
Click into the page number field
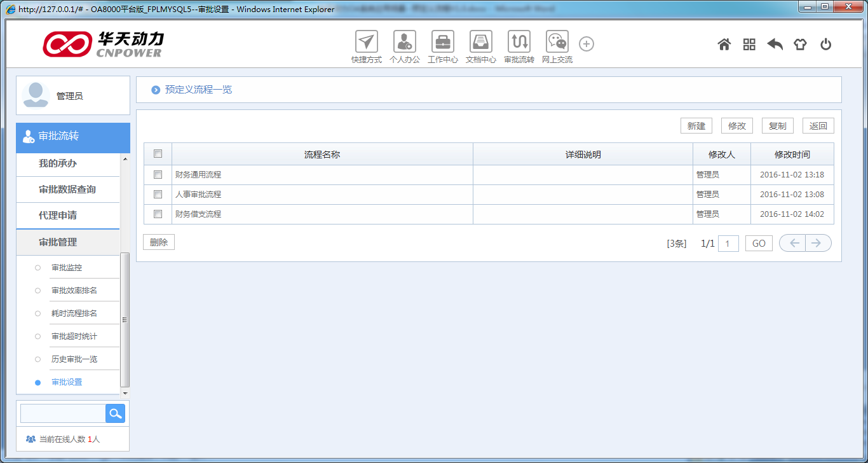[x=728, y=244]
